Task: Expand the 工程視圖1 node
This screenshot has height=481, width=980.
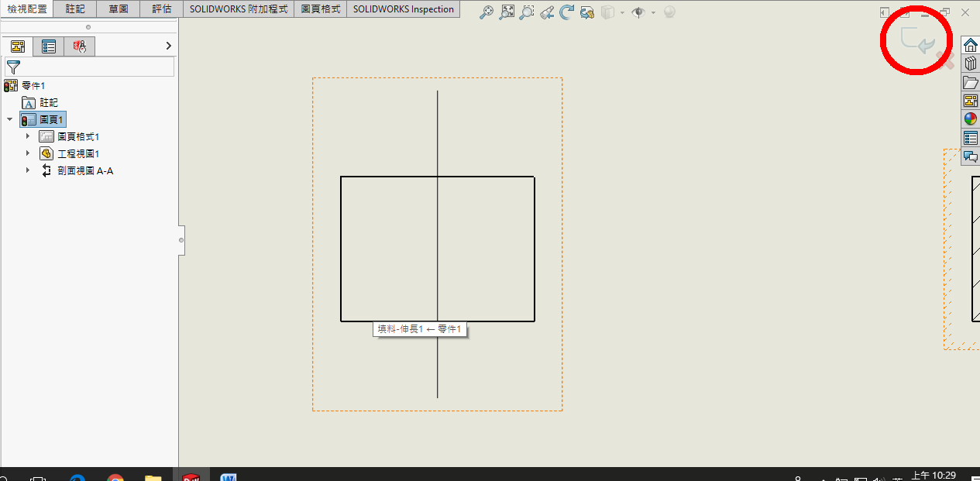Action: tap(27, 153)
